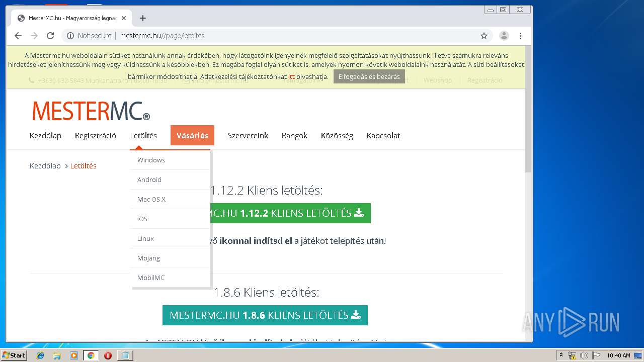Show hidden tray icons arrow
The height and width of the screenshot is (362, 644).
pyautogui.click(x=561, y=355)
